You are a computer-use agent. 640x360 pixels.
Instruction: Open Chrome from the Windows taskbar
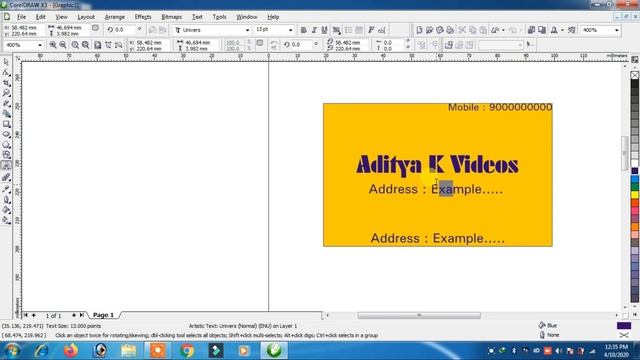[187, 351]
